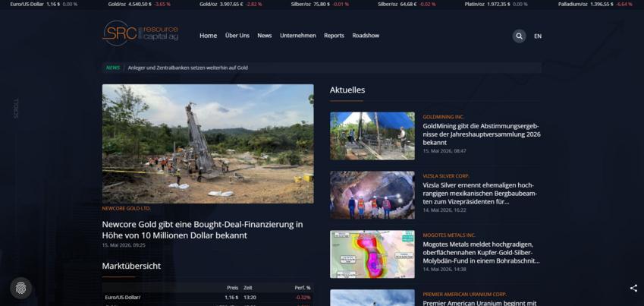The width and height of the screenshot is (644, 306).
Task: Open Premier American Uranium beginnt headline
Action: 479,303
